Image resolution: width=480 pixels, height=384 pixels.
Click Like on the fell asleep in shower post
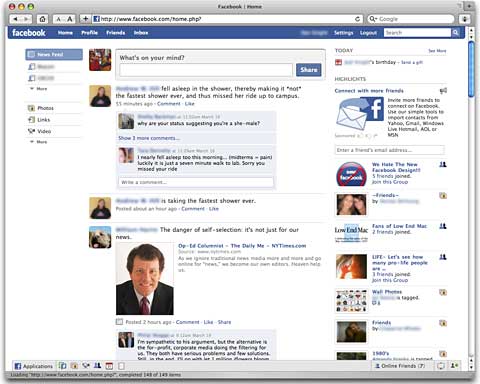click(x=189, y=104)
